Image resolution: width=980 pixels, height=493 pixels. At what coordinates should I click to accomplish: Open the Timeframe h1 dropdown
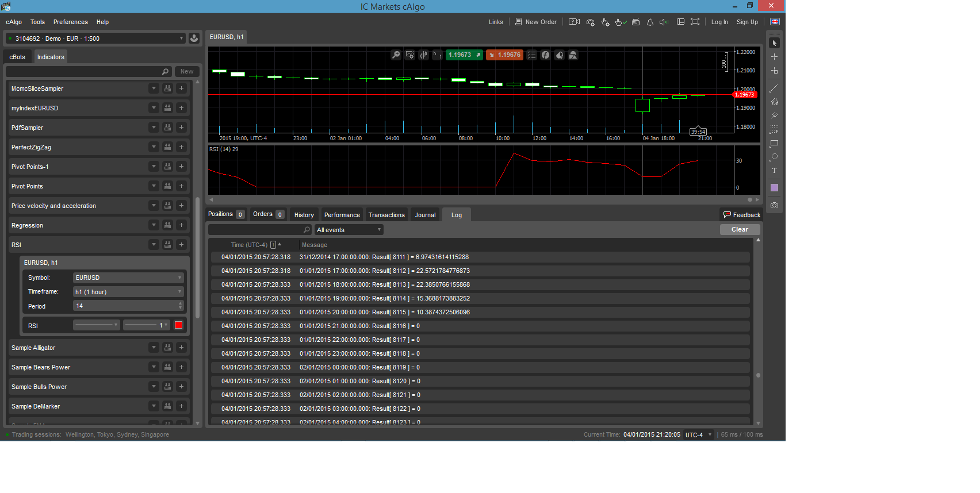coord(128,292)
